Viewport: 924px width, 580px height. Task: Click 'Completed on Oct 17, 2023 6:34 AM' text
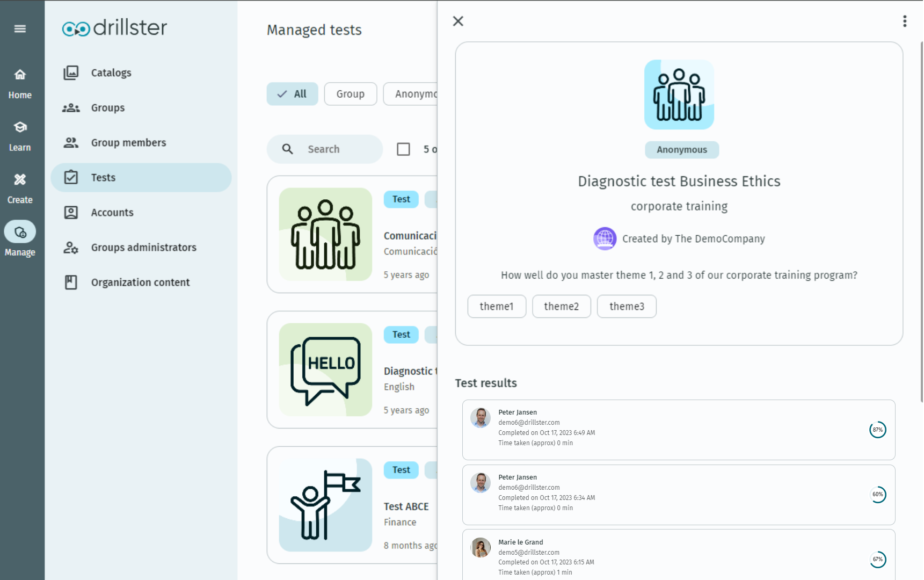tap(547, 498)
